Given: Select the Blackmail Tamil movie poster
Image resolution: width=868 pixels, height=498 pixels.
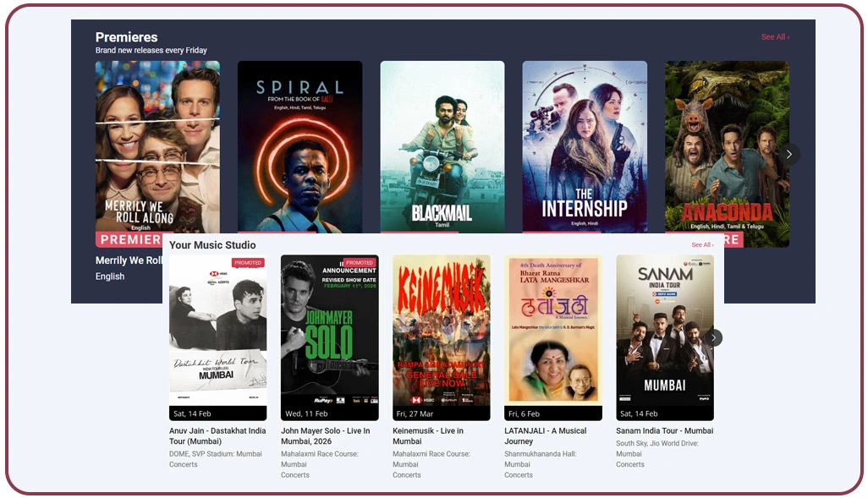Looking at the screenshot, I should [442, 146].
